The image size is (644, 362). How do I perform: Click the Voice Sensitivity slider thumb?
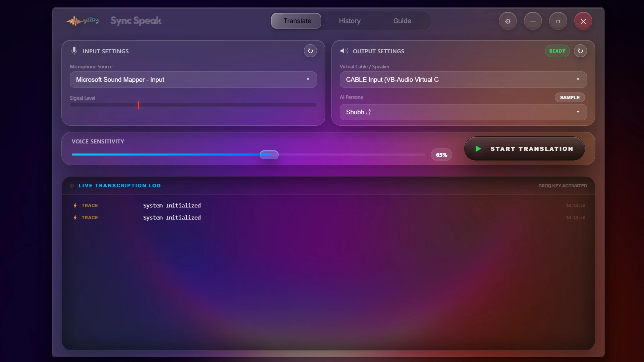pyautogui.click(x=269, y=155)
